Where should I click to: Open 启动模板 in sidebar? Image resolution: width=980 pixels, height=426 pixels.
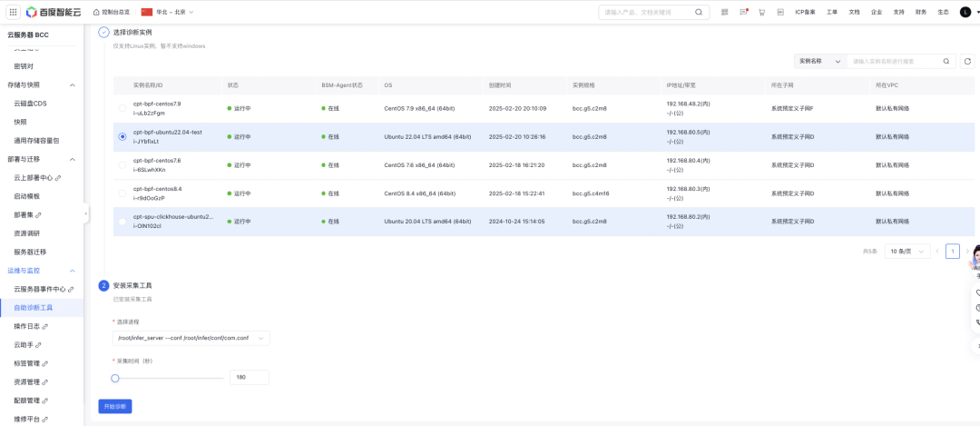[x=27, y=196]
